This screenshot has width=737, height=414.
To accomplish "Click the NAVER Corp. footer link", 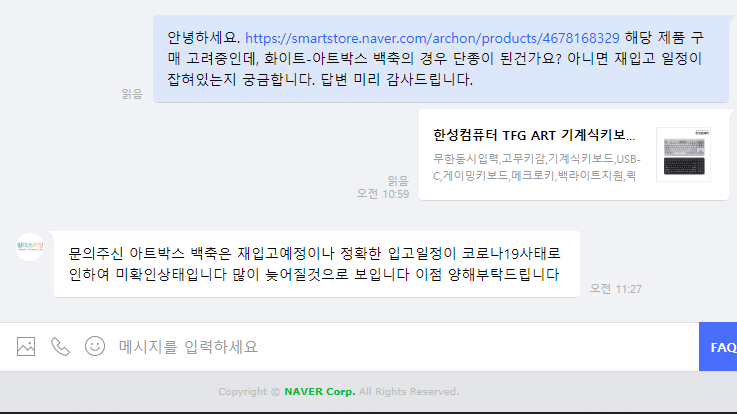I will [320, 391].
